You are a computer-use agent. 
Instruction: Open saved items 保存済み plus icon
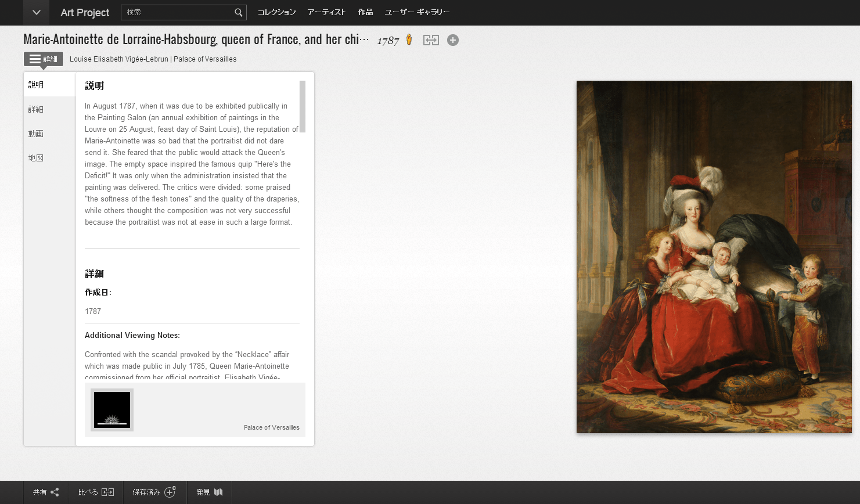pyautogui.click(x=170, y=492)
